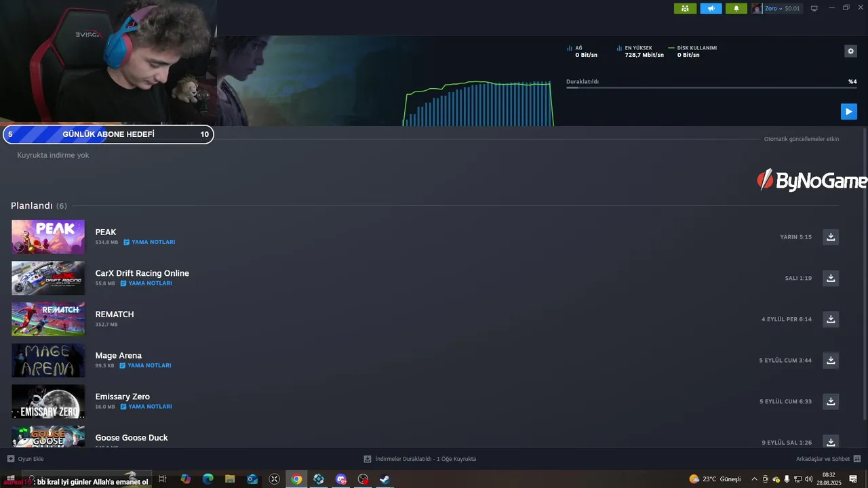868x488 pixels.
Task: Download CarX Drift Racing Online update now
Action: [831, 278]
